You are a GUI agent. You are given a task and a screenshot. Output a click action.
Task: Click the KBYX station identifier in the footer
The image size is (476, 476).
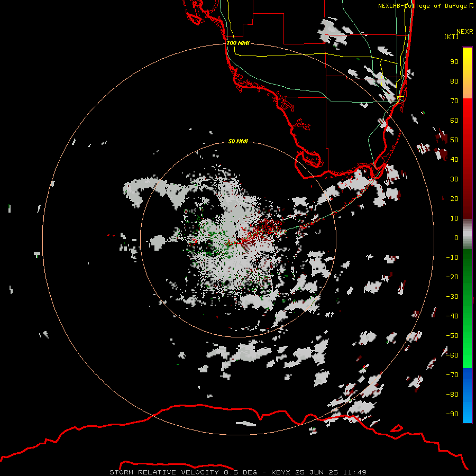[281, 472]
